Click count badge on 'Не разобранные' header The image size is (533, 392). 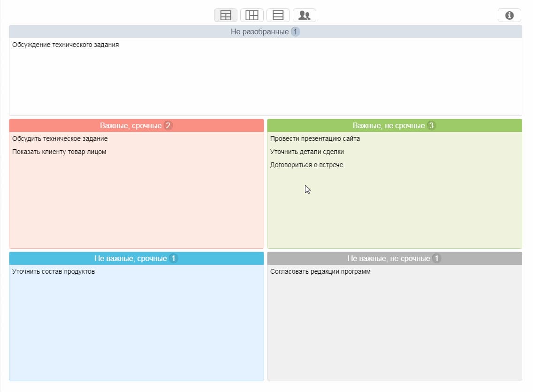295,32
